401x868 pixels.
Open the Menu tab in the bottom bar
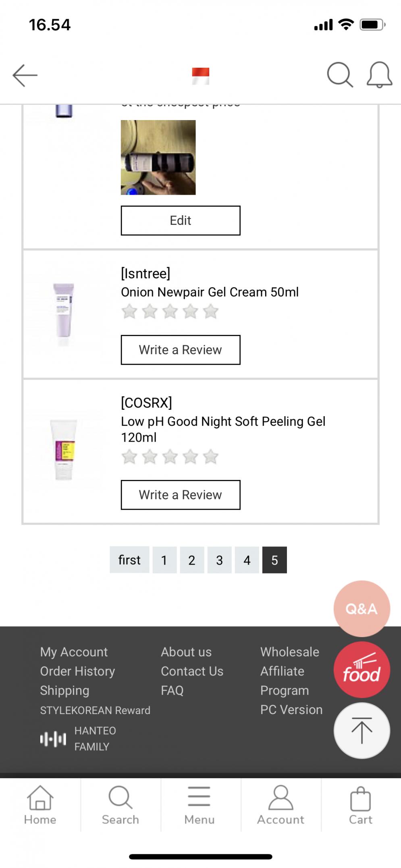(x=199, y=805)
